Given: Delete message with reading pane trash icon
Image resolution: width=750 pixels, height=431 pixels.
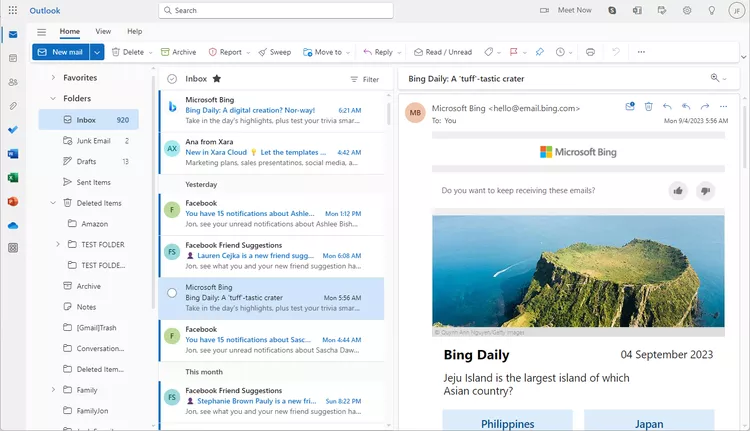Looking at the screenshot, I should pyautogui.click(x=648, y=106).
